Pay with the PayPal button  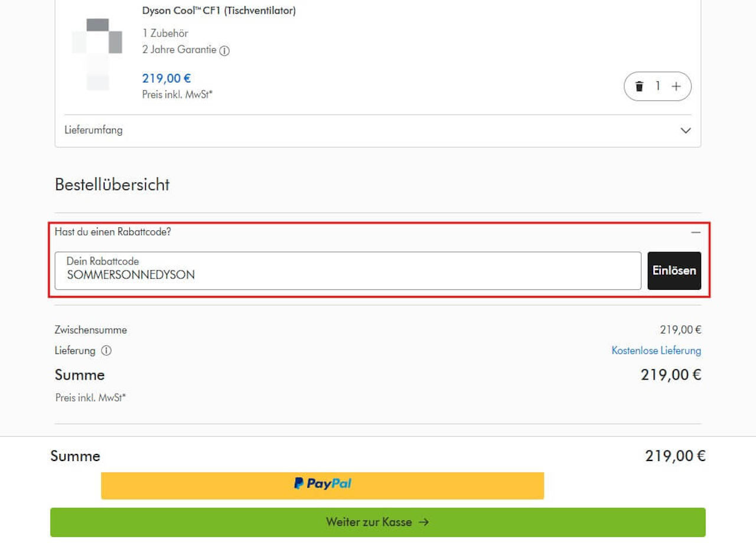point(322,485)
